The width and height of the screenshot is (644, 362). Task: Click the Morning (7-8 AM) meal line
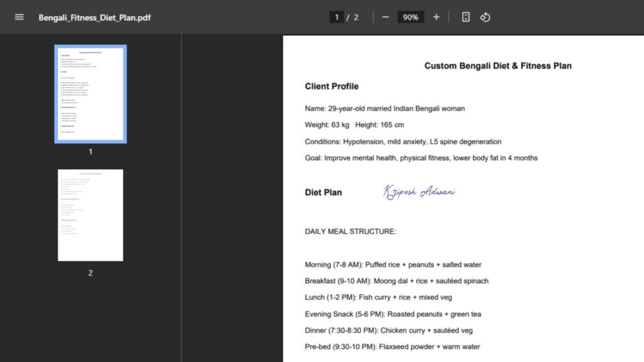click(x=393, y=265)
